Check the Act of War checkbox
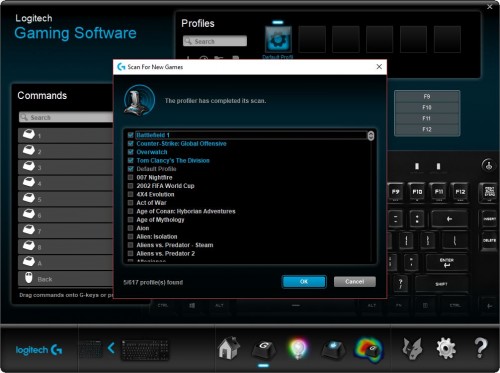This screenshot has height=373, width=500. [x=131, y=203]
